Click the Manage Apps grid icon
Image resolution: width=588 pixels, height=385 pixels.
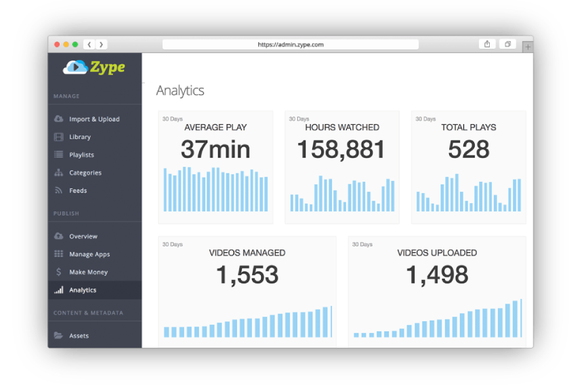tap(59, 254)
